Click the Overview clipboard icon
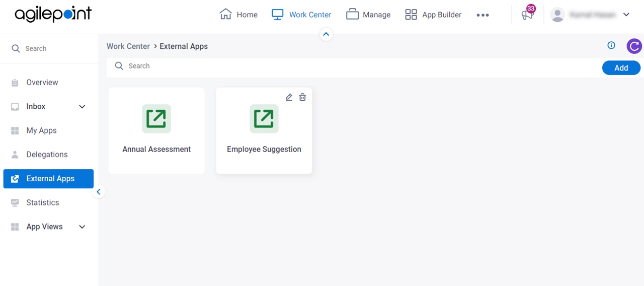This screenshot has width=644, height=286. pyautogui.click(x=15, y=83)
